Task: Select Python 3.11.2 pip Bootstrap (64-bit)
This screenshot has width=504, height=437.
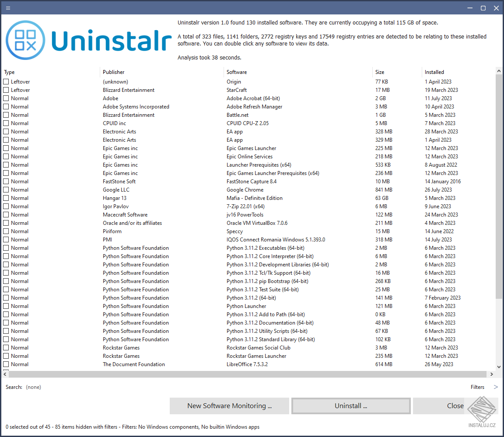Action: tap(267, 281)
